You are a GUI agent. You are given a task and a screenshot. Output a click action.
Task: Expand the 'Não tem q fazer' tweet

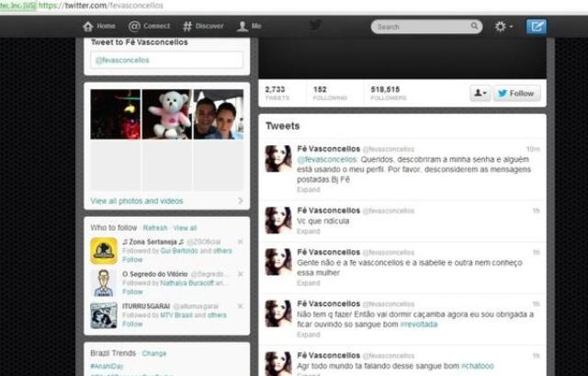point(309,335)
